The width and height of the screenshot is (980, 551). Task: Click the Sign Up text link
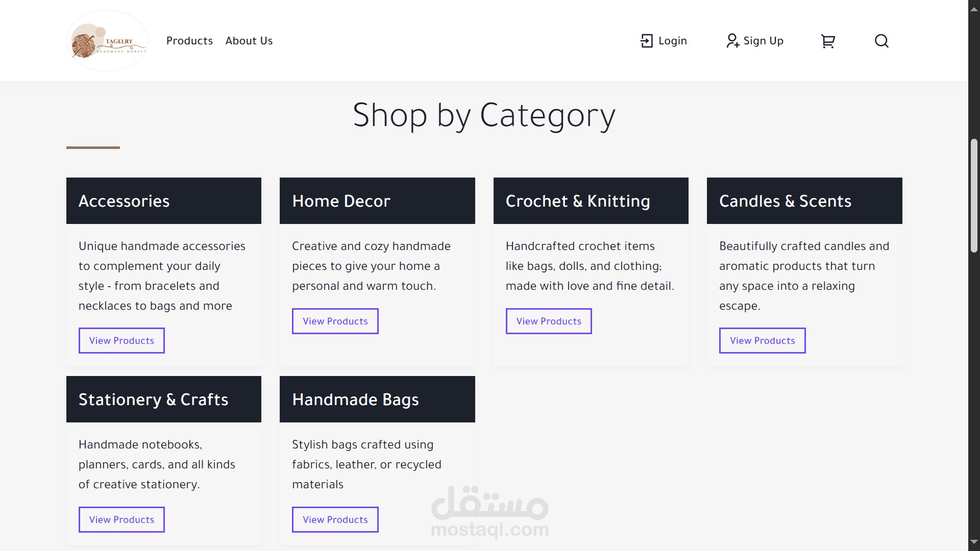[x=763, y=41]
